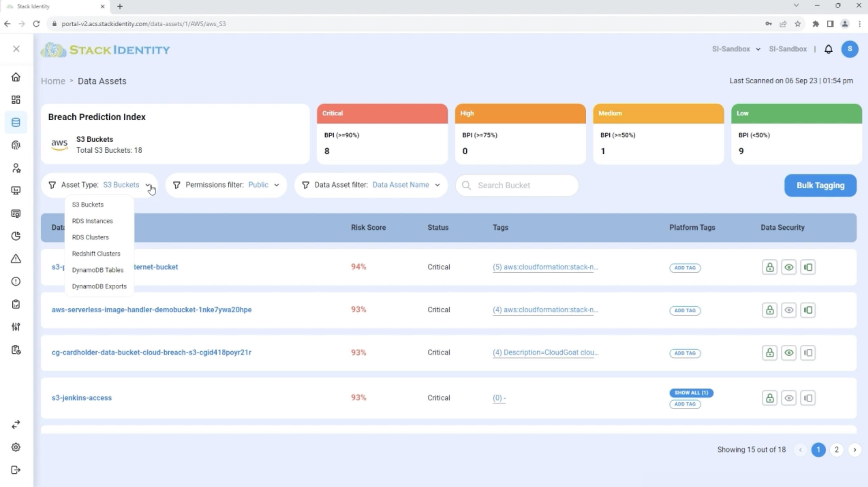Click ADD TAG for cg-cardholder row
The width and height of the screenshot is (868, 487).
pyautogui.click(x=685, y=353)
